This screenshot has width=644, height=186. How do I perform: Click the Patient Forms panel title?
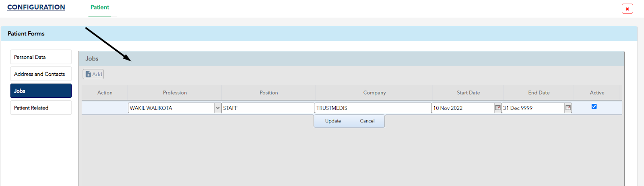[26, 34]
